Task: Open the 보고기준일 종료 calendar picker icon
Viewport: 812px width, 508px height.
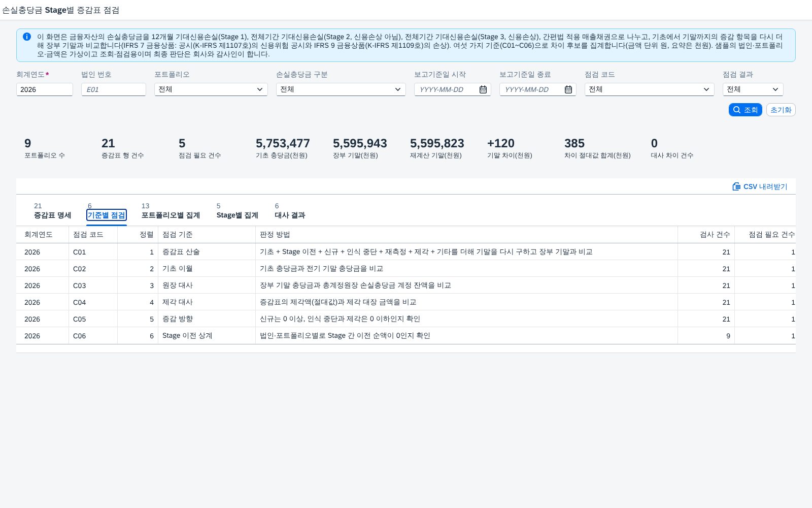Action: coord(568,89)
